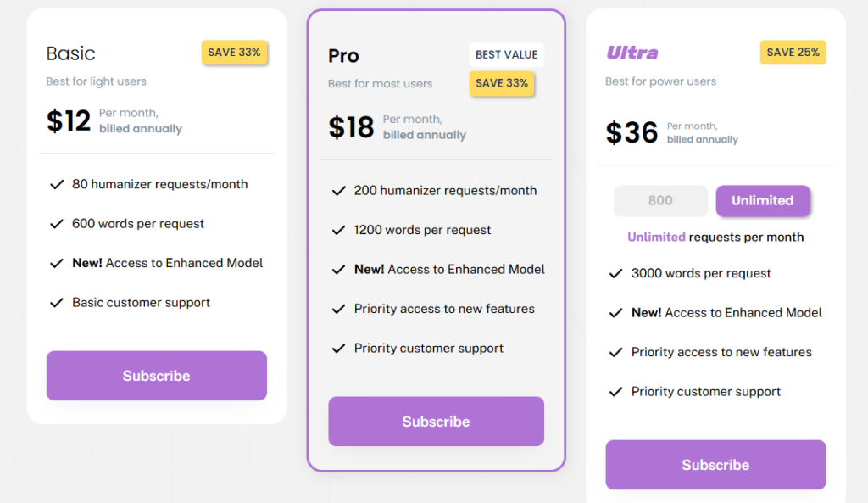Select the 800 requests option
The image size is (868, 503).
(x=660, y=201)
